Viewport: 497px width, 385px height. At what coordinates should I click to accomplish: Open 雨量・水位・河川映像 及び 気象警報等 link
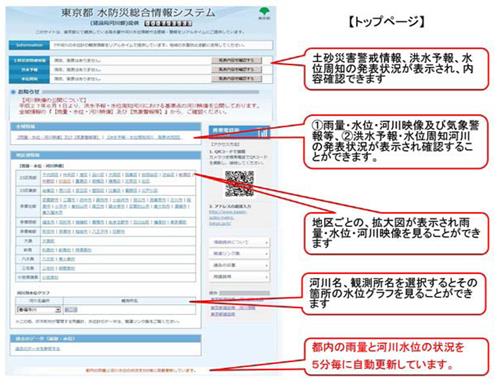click(x=58, y=137)
